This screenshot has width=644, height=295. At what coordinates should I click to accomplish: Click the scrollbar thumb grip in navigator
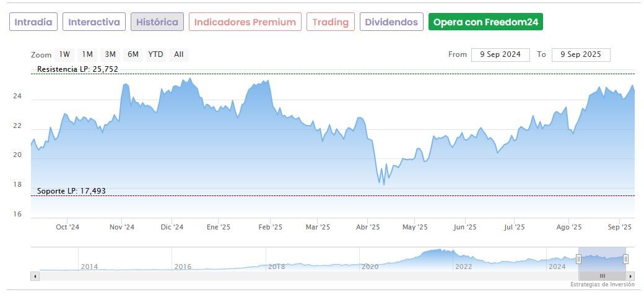(x=602, y=276)
